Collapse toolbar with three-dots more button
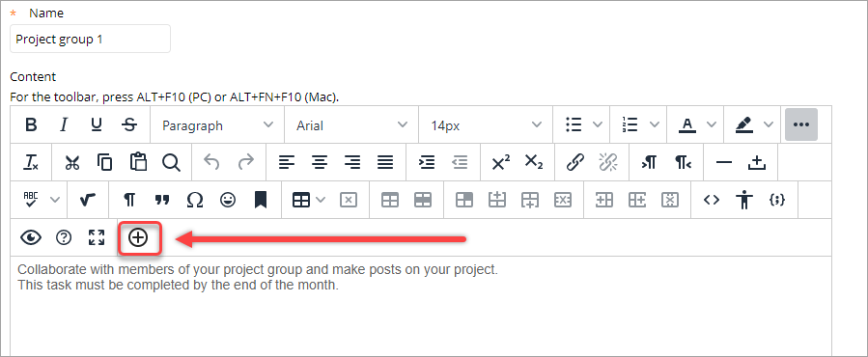The width and height of the screenshot is (868, 357). 801,125
